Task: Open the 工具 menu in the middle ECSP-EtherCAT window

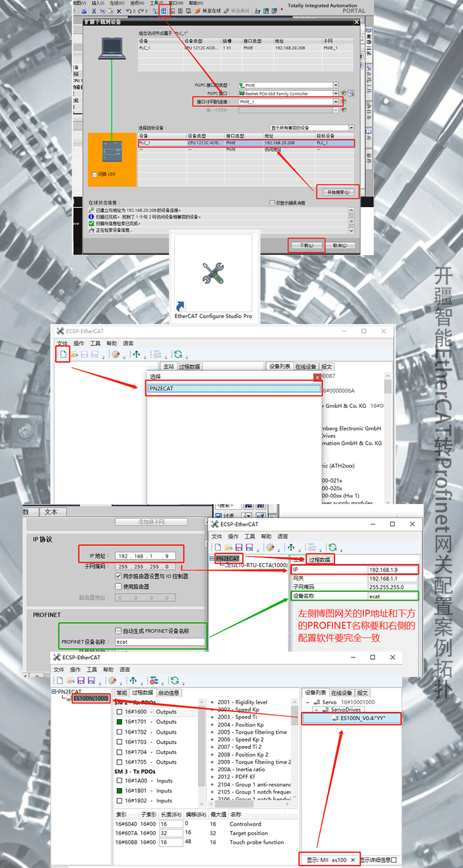Action: pyautogui.click(x=95, y=343)
